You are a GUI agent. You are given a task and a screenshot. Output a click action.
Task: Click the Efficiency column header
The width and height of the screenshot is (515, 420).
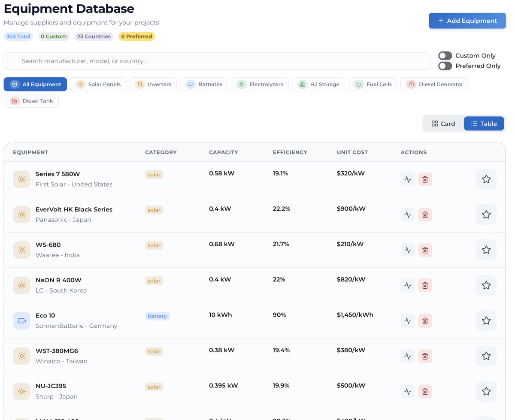click(x=290, y=152)
